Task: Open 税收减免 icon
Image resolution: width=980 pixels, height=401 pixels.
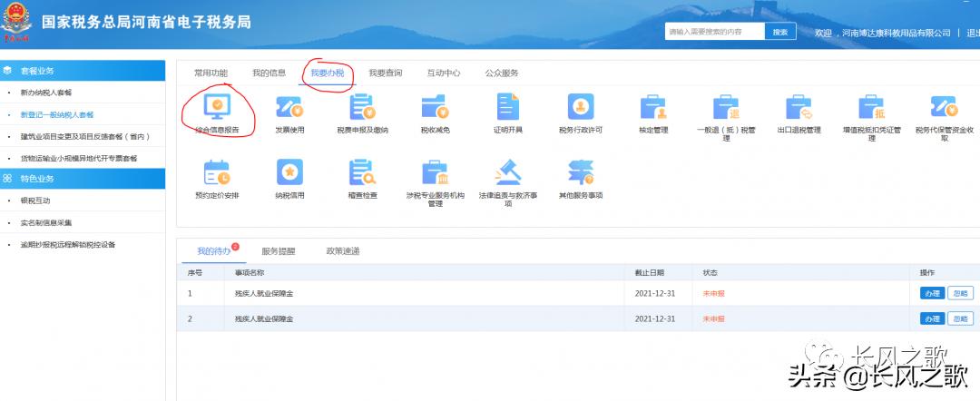Action: click(435, 107)
